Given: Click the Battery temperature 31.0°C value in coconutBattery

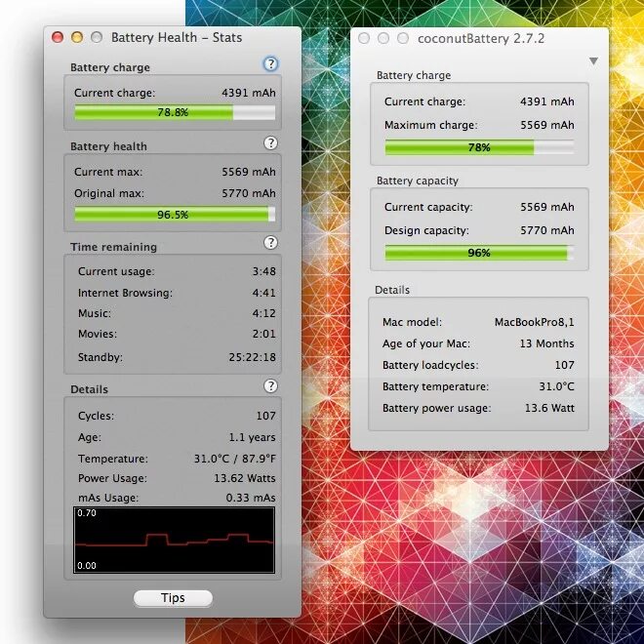Looking at the screenshot, I should pos(556,386).
